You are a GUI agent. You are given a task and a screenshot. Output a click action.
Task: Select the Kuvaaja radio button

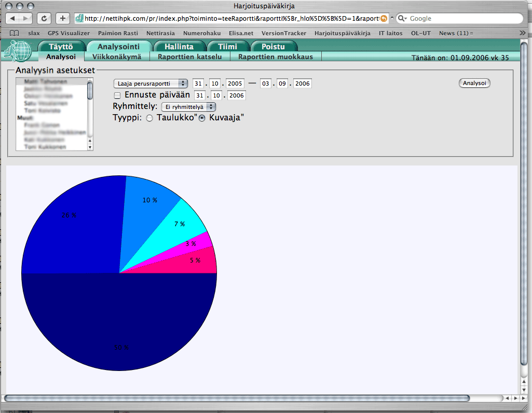[x=202, y=118]
